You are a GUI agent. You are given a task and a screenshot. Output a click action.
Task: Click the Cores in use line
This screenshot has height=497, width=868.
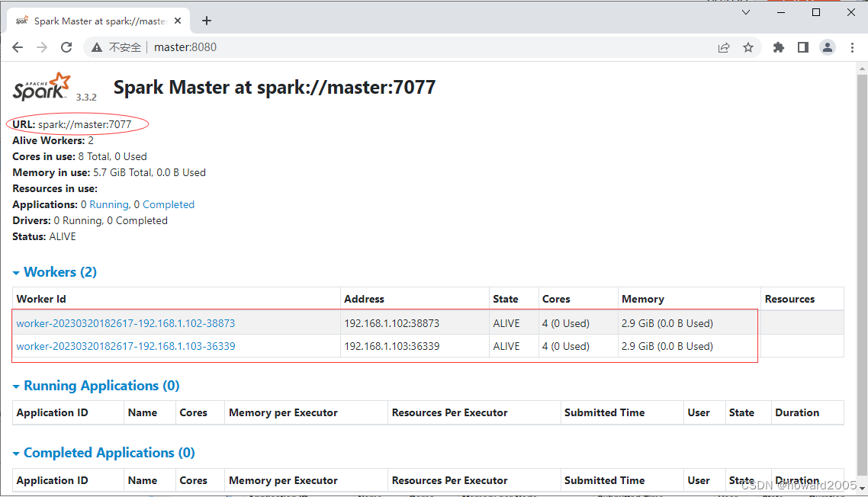[80, 156]
